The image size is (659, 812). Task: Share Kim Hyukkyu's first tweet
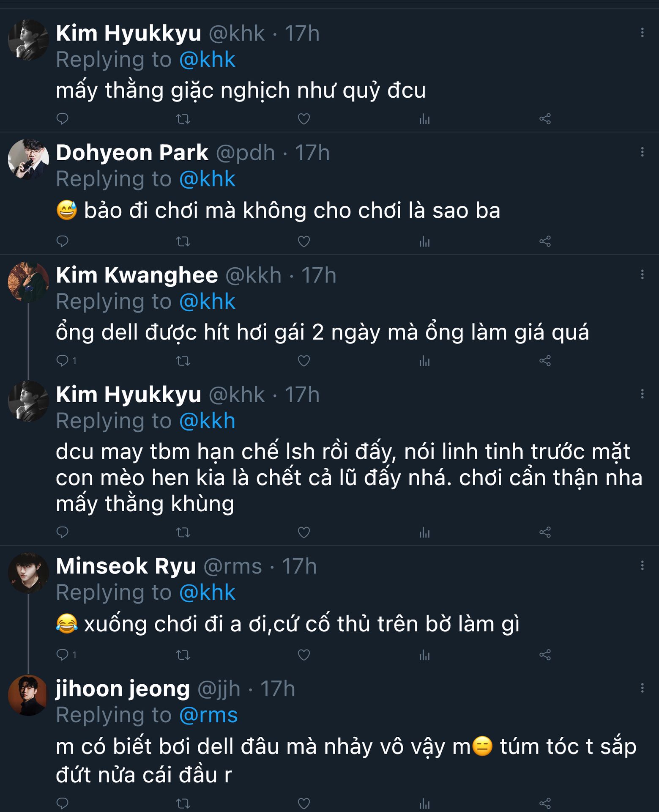(545, 119)
